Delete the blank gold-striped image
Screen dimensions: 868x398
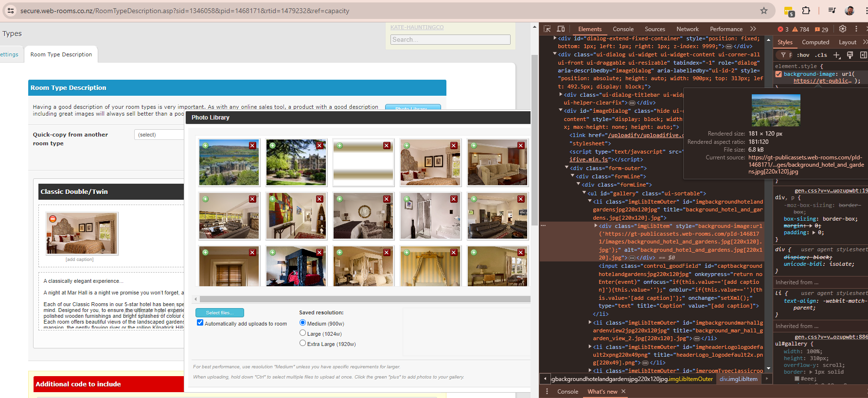[387, 146]
